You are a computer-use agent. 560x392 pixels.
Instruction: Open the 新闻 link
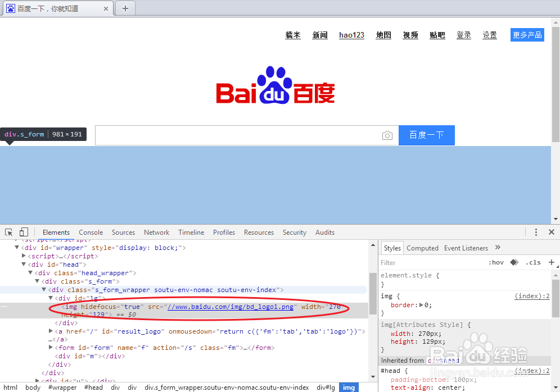320,35
